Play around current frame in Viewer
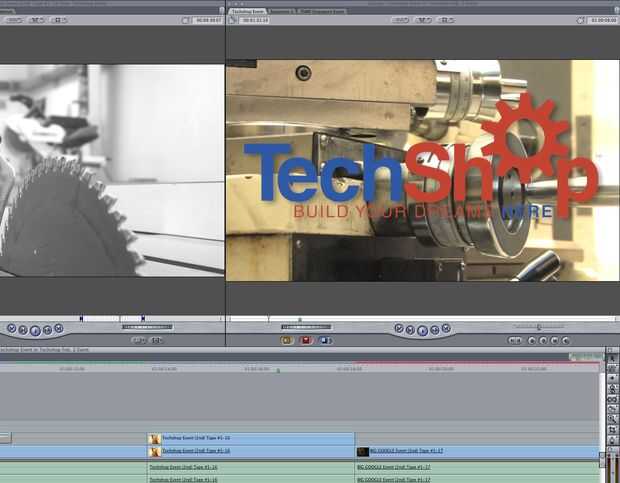The image size is (620, 483). pos(47,330)
